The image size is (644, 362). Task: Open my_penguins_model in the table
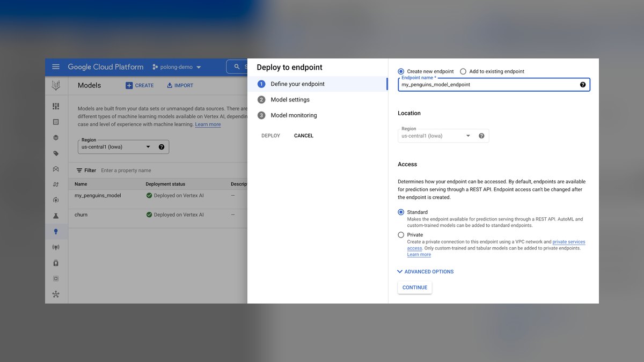pos(98,196)
